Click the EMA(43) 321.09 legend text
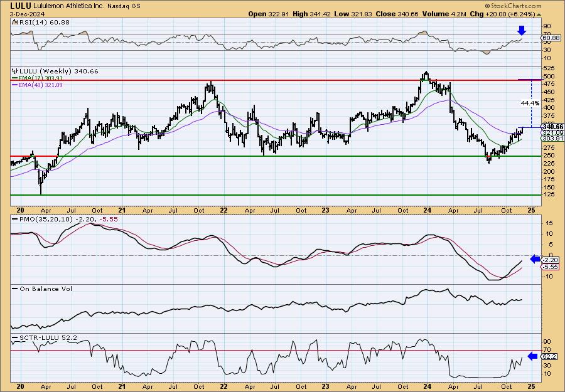This screenshot has height=392, width=565. click(40, 85)
